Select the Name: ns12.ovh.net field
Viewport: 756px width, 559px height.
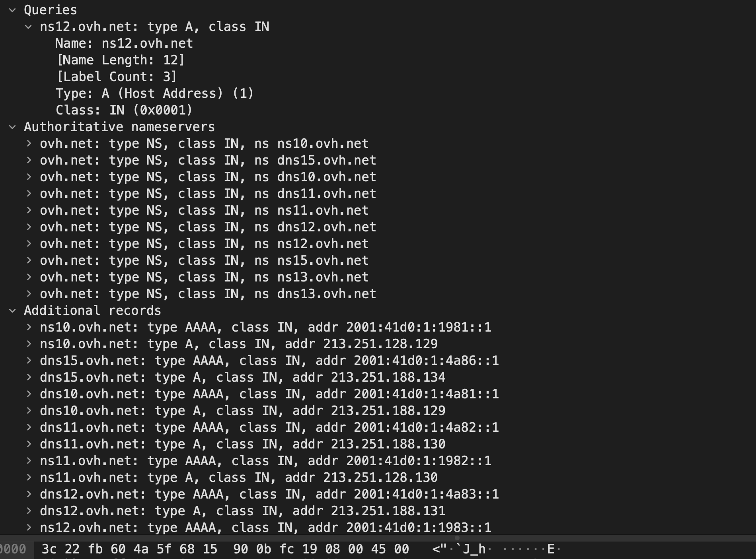coord(124,43)
